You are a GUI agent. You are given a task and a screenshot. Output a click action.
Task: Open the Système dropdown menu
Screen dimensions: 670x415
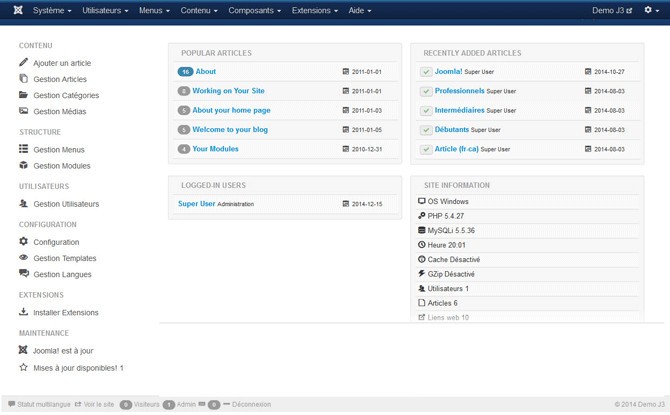coord(52,10)
